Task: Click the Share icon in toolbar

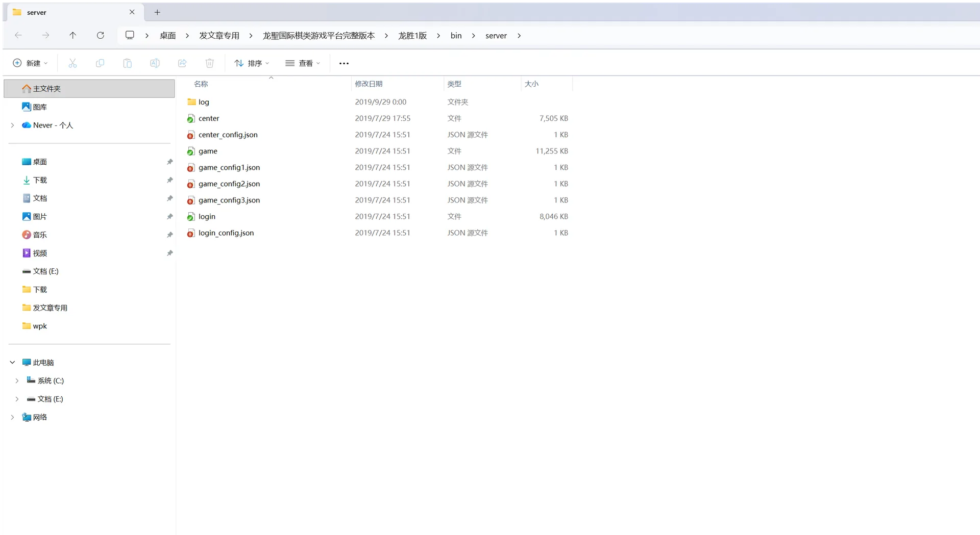Action: tap(182, 63)
